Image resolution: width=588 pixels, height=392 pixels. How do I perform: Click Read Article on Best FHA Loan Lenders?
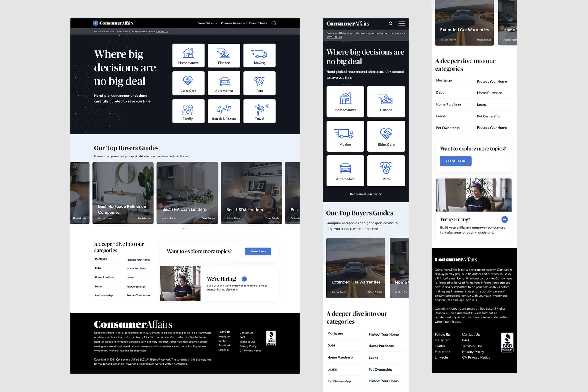click(x=208, y=218)
